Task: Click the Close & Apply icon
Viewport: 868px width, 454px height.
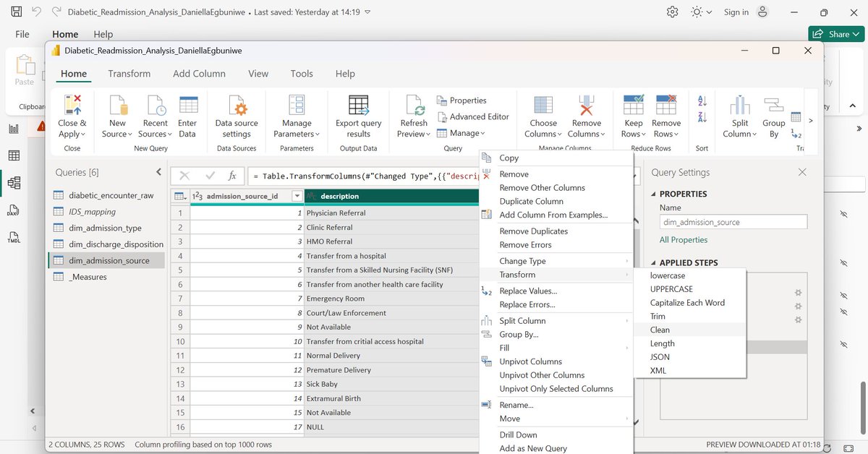Action: click(72, 106)
